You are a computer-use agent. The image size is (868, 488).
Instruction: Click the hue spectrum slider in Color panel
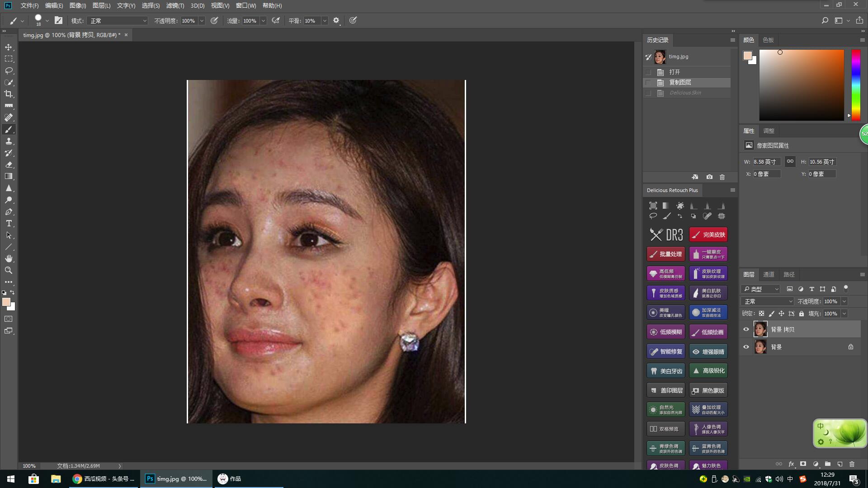856,85
